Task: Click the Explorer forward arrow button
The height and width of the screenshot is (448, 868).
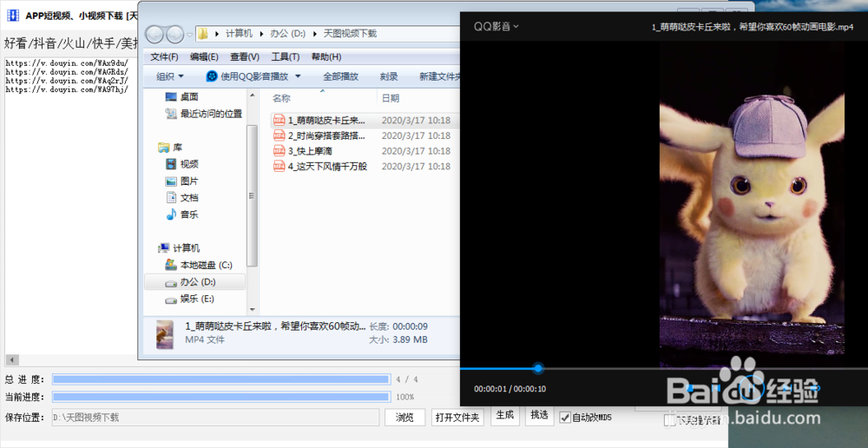Action: tap(175, 35)
